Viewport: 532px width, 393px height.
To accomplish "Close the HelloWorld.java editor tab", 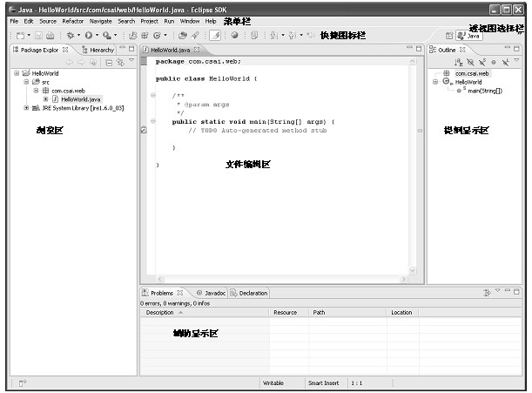I will click(x=197, y=50).
